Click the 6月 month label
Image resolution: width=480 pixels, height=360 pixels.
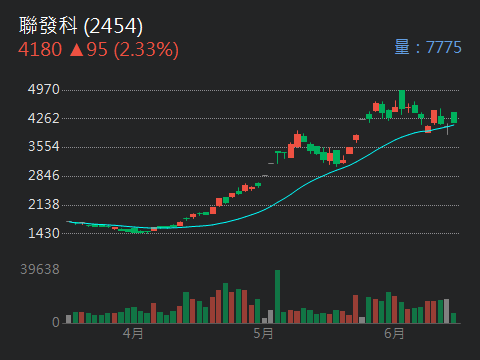[x=394, y=333]
